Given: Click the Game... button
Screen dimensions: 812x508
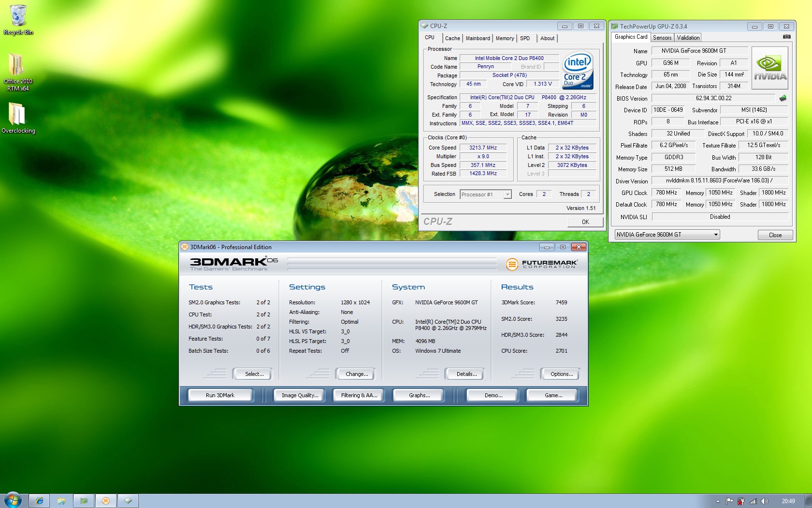Looking at the screenshot, I should pyautogui.click(x=552, y=395).
